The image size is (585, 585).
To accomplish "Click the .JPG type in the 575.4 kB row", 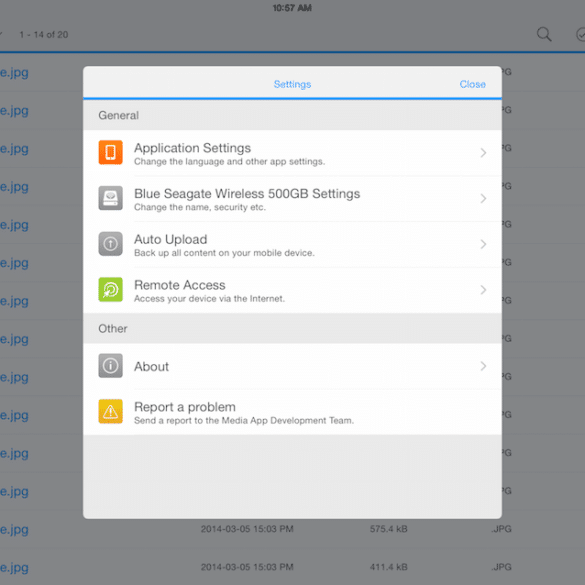I will pos(501,529).
